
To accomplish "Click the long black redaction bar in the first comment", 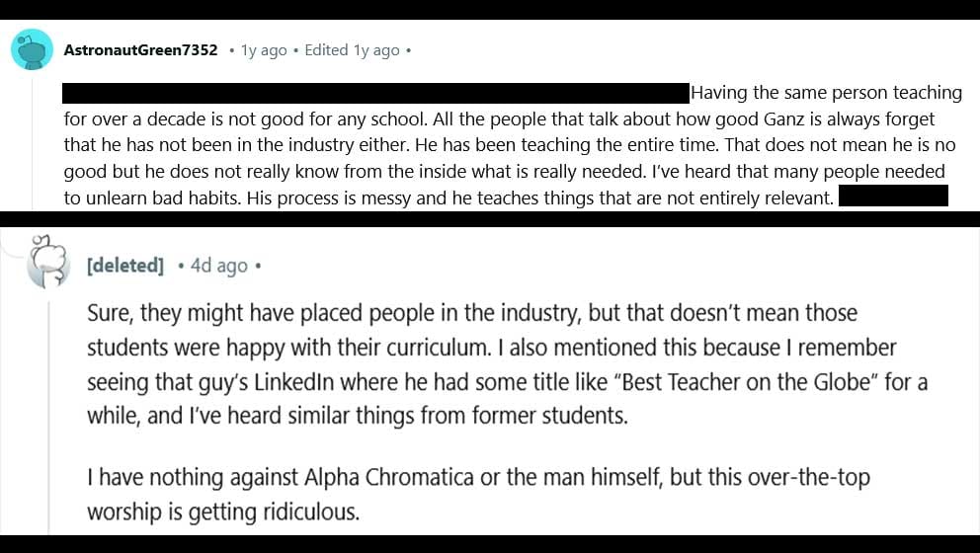I will [375, 93].
